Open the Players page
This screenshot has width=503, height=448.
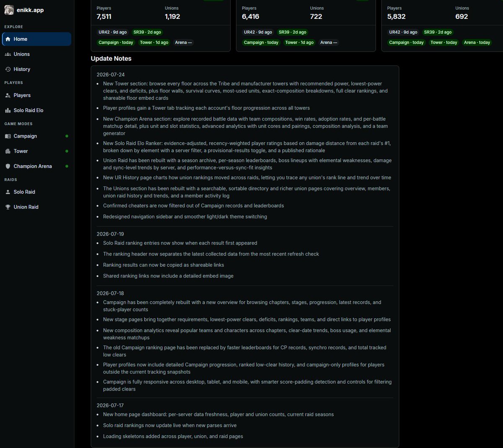point(36,95)
